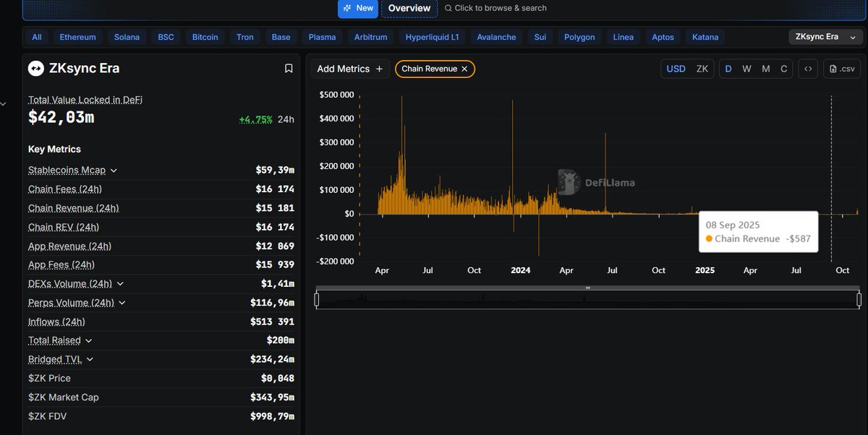Image resolution: width=868 pixels, height=435 pixels.
Task: Switch chart denomination to USD
Action: pyautogui.click(x=676, y=69)
